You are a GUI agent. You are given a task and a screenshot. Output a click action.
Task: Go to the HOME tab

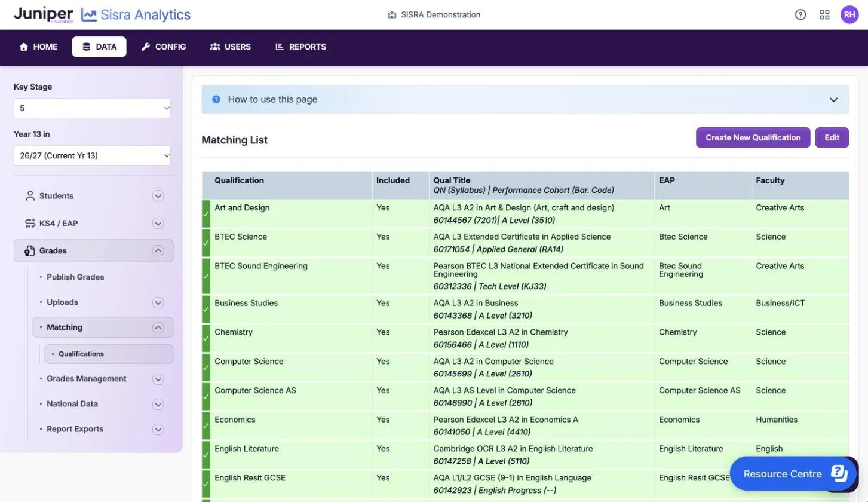39,47
